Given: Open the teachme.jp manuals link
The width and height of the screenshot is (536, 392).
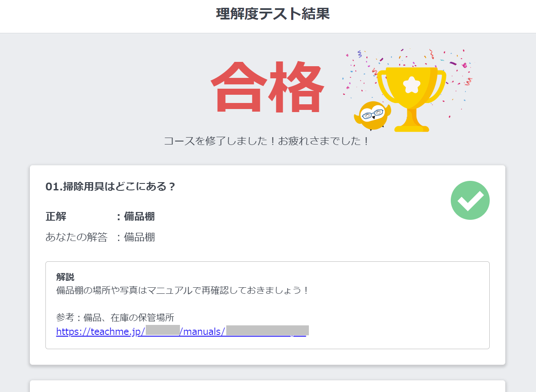Looking at the screenshot, I should [x=99, y=332].
